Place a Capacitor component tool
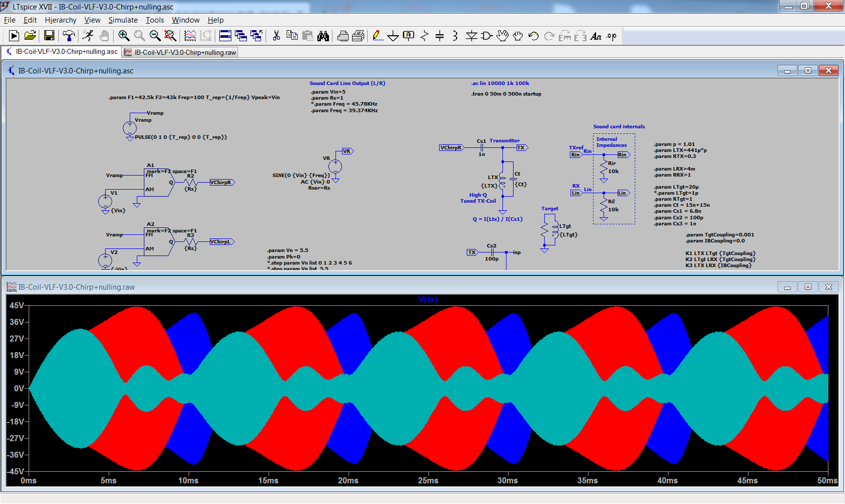Screen dimensions: 845x504 pyautogui.click(x=440, y=36)
